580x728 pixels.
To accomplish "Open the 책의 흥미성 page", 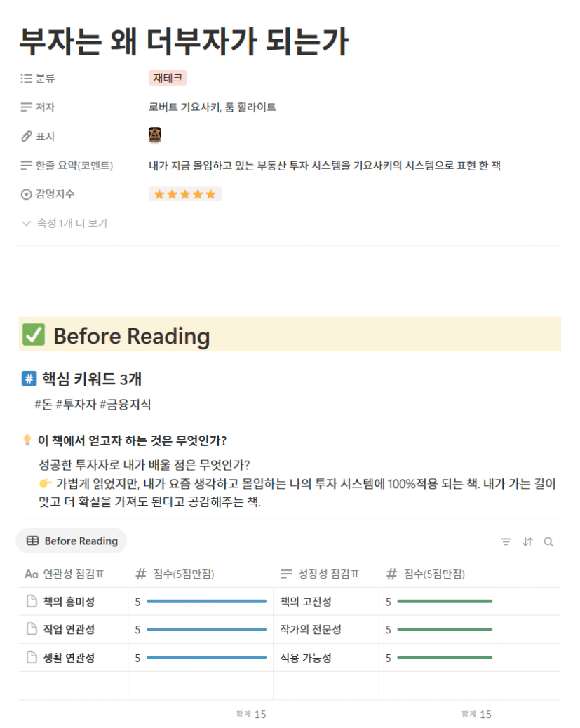I will 69,602.
